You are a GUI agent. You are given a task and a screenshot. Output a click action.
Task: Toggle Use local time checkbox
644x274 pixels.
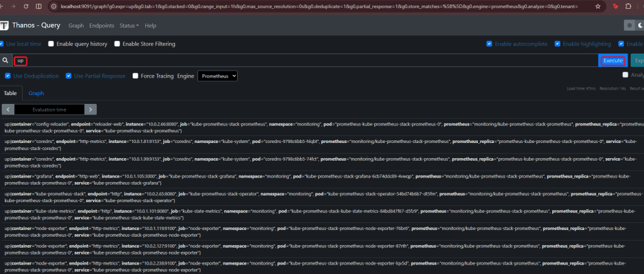[2, 43]
